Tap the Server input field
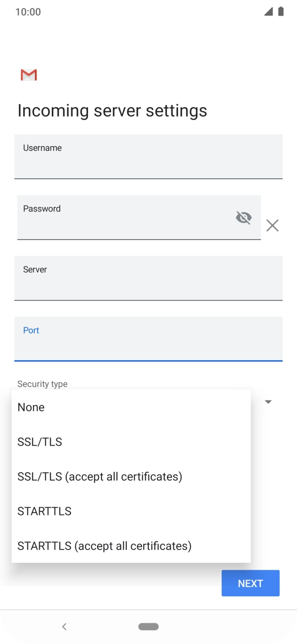Screen dimensions: 297x644 (x=148, y=278)
